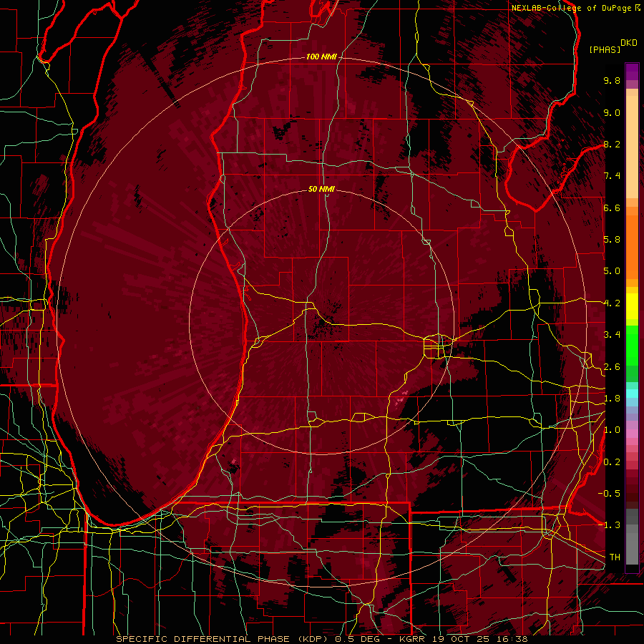Image resolution: width=644 pixels, height=644 pixels.
Task: Select the 9.8 value on the color scale
Action: [x=612, y=80]
